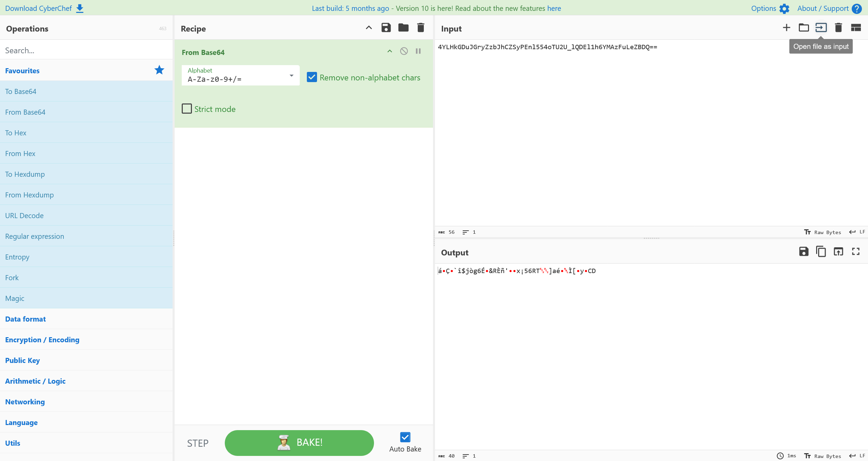Replace input with output
Screen dimensions: 868x461
point(838,252)
